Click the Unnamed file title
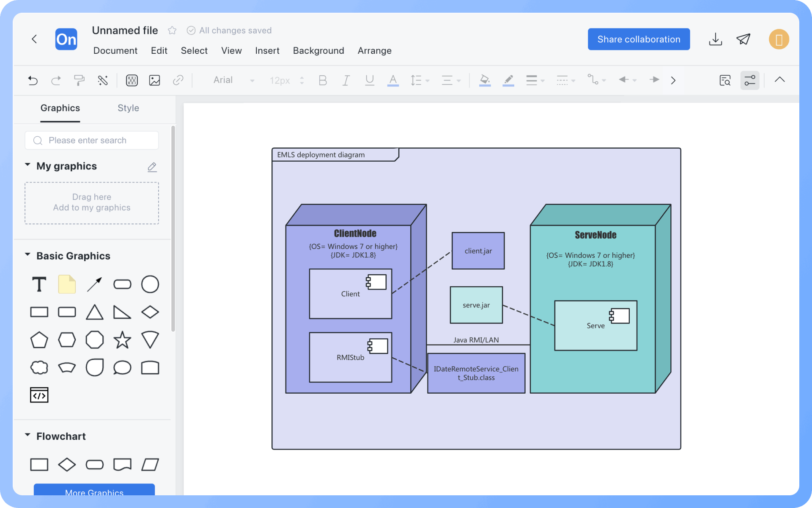 [x=125, y=30]
